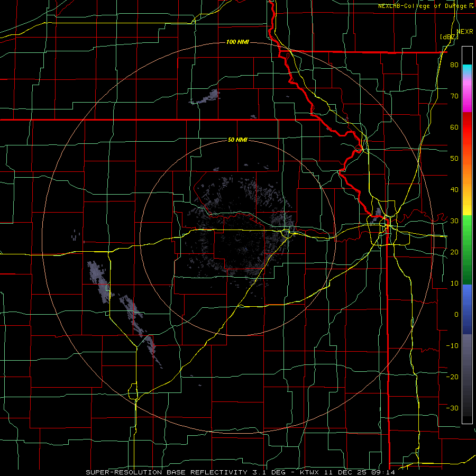Click the -10 value on the dBZ scale
Viewport: 476px width, 476px height.
pyautogui.click(x=452, y=345)
